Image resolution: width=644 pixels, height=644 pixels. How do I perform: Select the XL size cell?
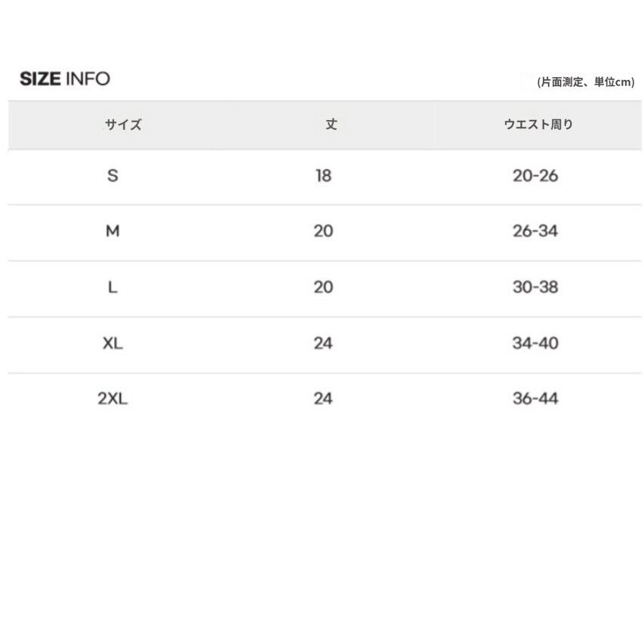(x=112, y=344)
